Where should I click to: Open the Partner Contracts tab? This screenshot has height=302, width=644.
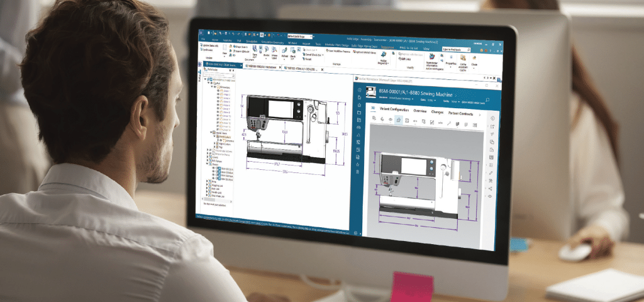(x=460, y=113)
